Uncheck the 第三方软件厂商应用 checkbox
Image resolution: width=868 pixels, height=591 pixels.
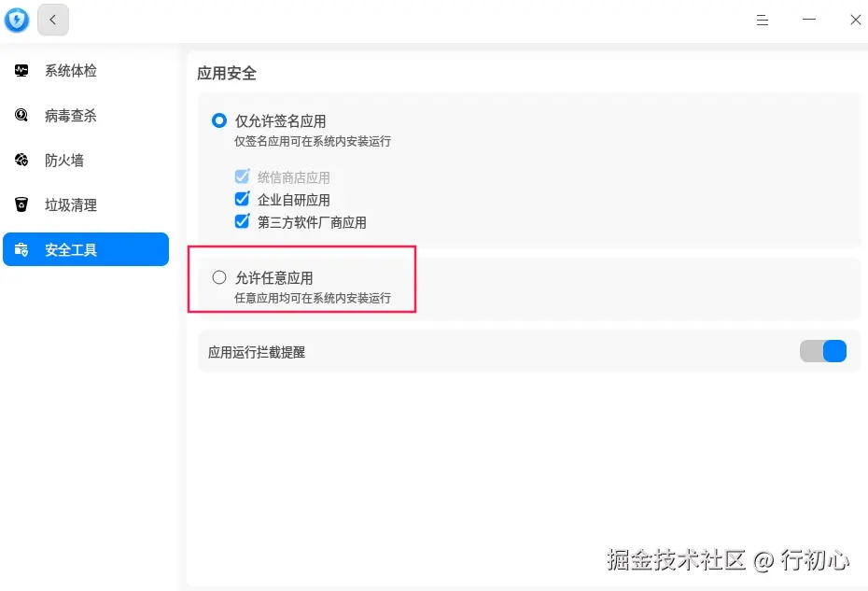[x=242, y=222]
